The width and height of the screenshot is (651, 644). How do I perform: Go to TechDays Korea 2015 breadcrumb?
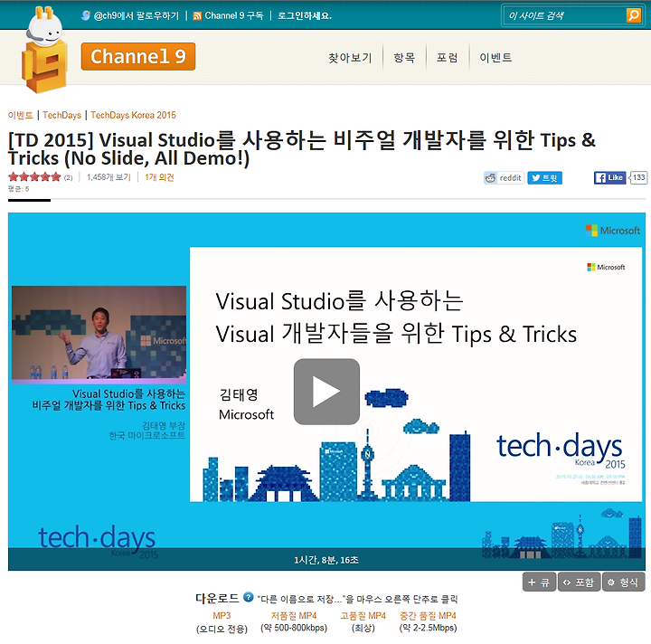(133, 115)
